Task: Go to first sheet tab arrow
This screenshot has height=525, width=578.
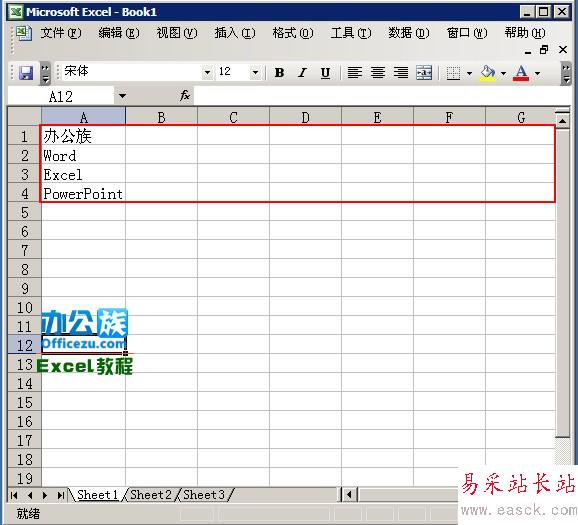Action: click(14, 495)
